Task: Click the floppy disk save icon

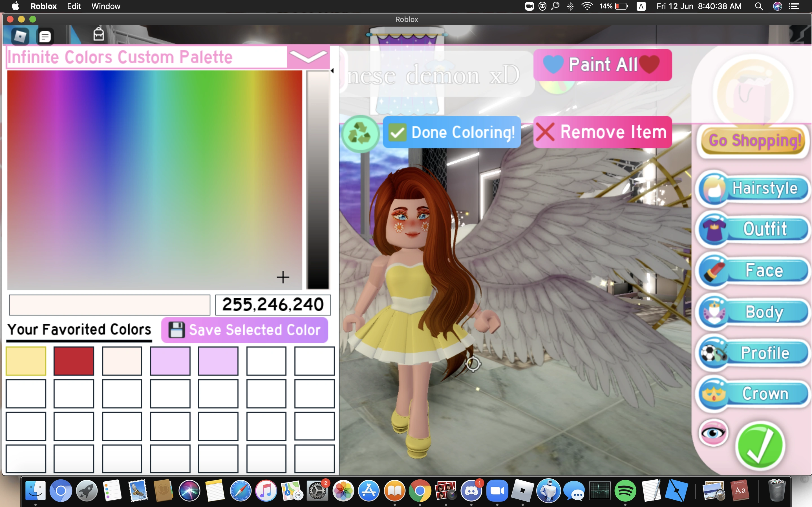Action: click(176, 330)
